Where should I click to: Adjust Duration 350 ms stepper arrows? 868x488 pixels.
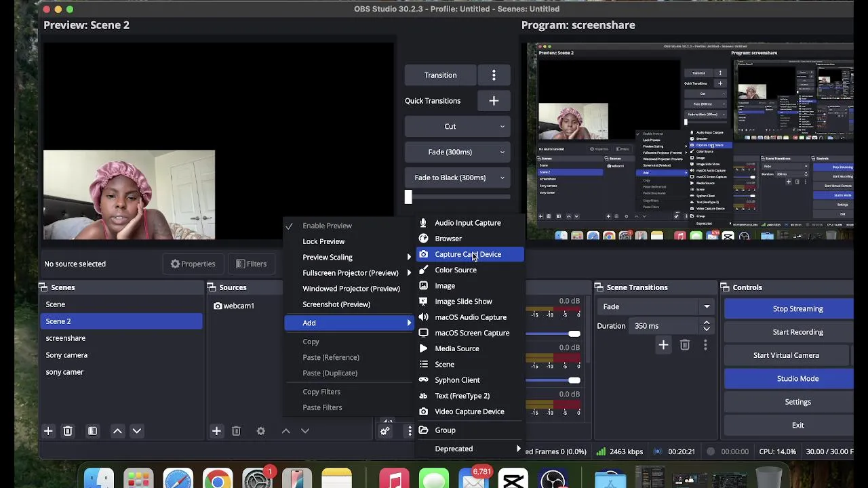click(x=707, y=326)
